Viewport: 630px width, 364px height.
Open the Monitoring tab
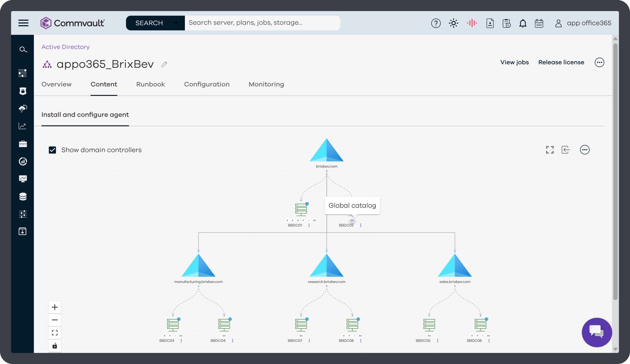(266, 84)
